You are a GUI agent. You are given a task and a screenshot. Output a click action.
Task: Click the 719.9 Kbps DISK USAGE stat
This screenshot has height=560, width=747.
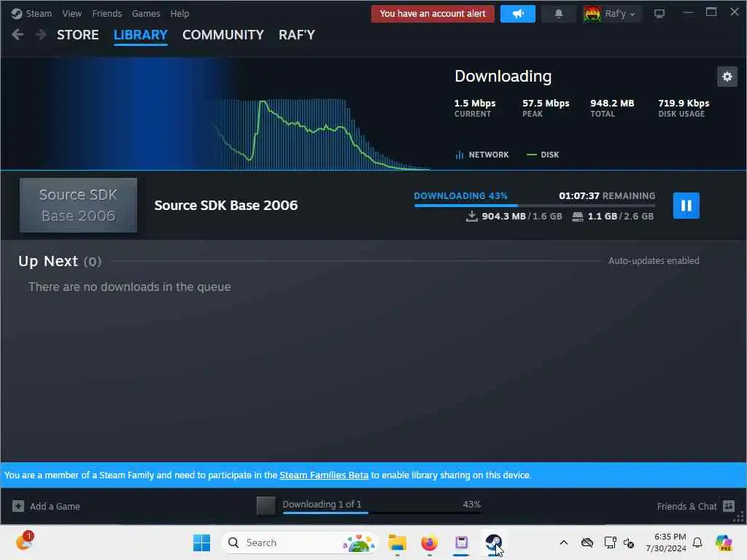tap(684, 108)
